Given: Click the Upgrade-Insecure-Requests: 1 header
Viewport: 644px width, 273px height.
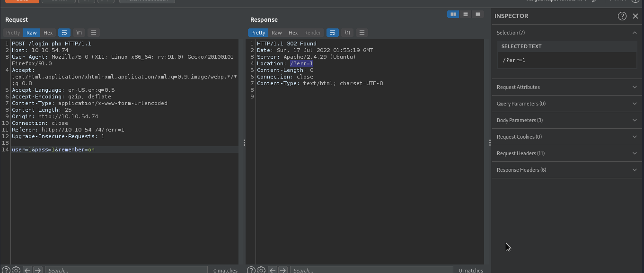Looking at the screenshot, I should (x=58, y=136).
